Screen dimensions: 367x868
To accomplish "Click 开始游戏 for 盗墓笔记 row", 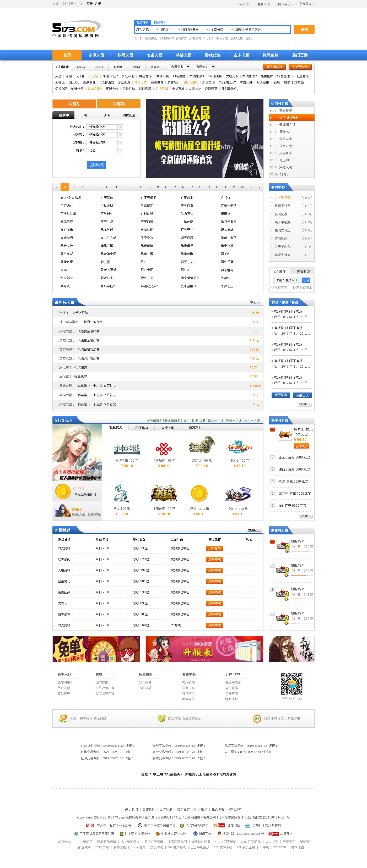I will [214, 581].
